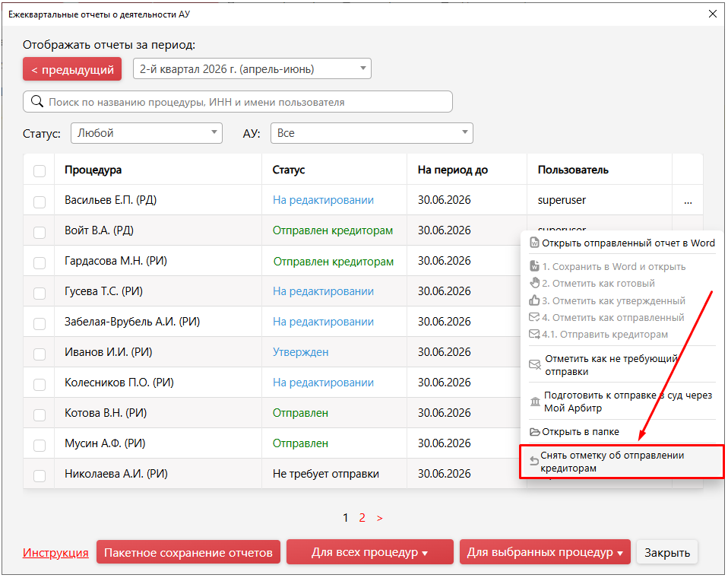Viewport: 728px width, 578px height.
Task: Choose 'Открыть в папке' from the context menu
Action: [x=581, y=432]
